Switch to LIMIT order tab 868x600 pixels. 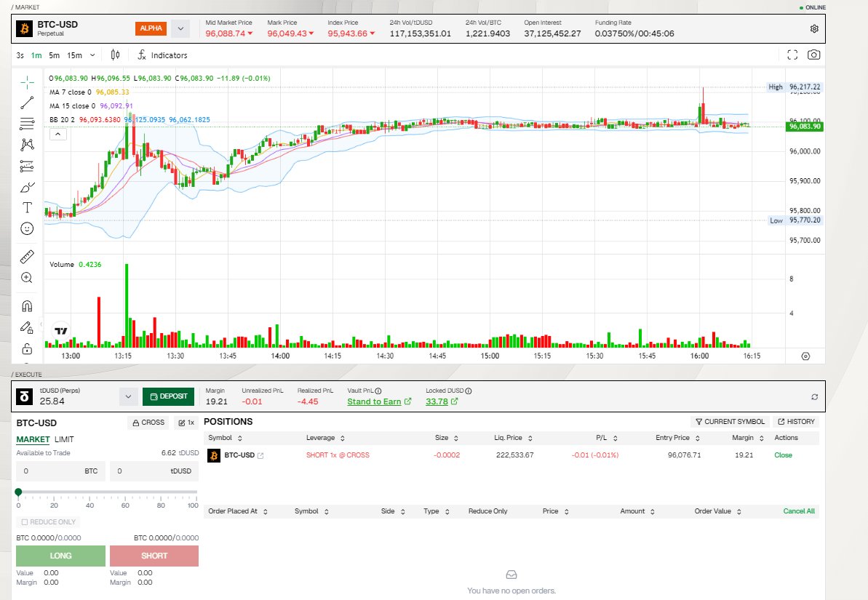click(x=64, y=439)
